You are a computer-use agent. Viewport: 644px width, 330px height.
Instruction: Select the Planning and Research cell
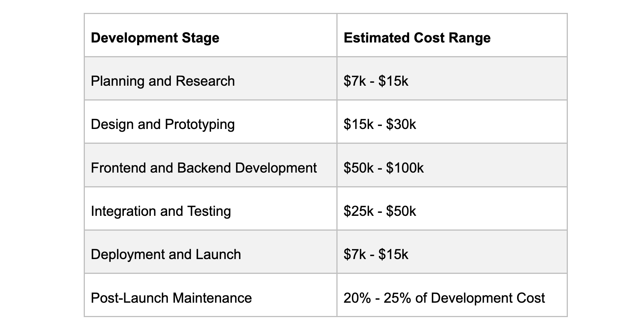[163, 81]
